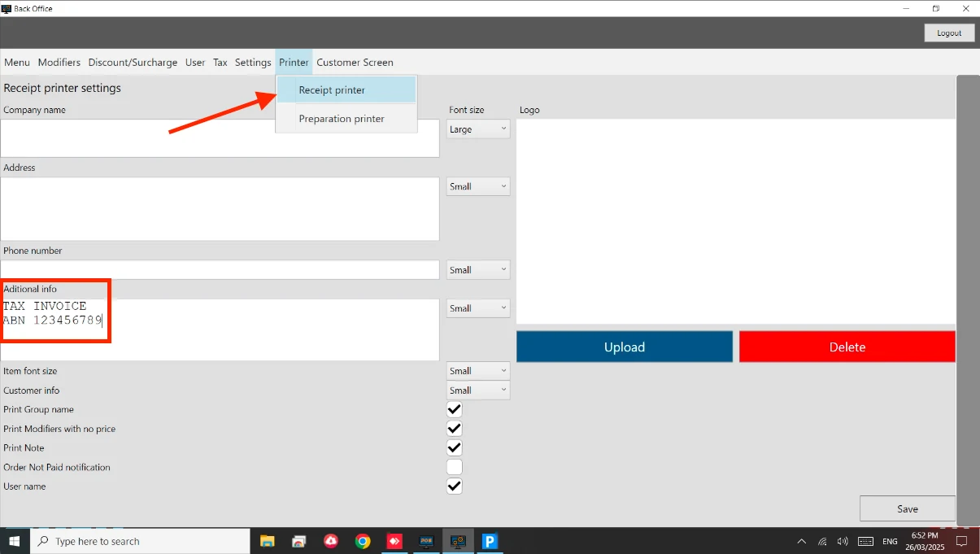The height and width of the screenshot is (554, 980).
Task: Open the POS app taskbar icon
Action: tap(426, 541)
